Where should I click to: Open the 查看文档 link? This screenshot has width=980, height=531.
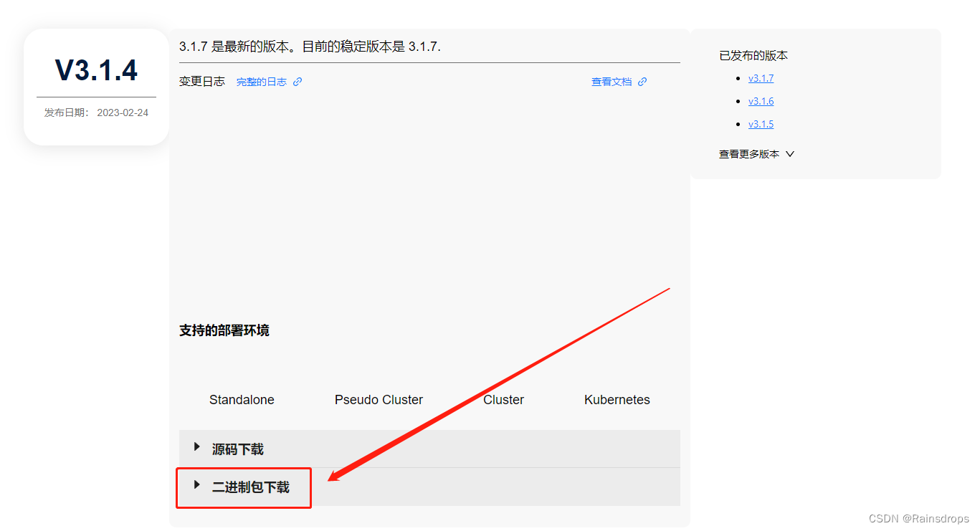click(612, 82)
